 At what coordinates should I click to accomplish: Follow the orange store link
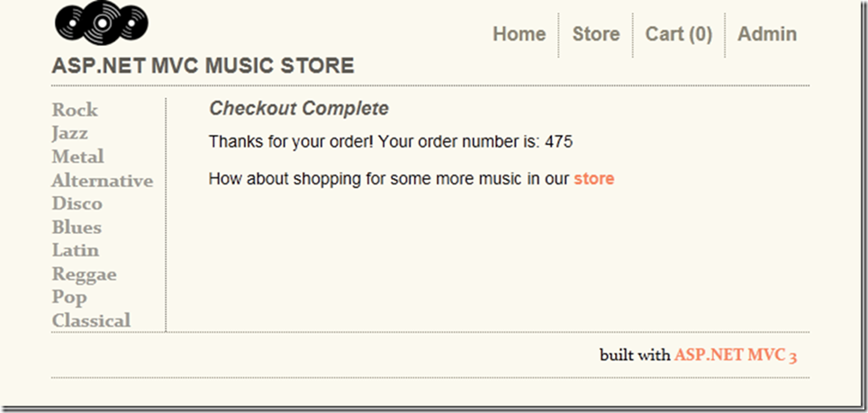tap(594, 178)
